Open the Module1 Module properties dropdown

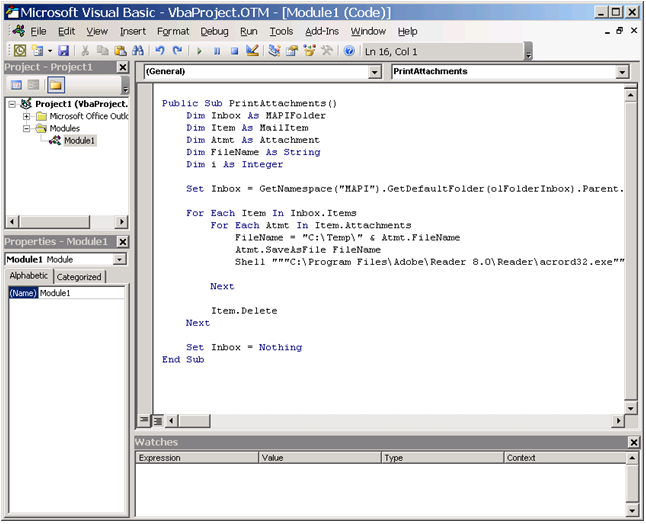click(x=119, y=259)
